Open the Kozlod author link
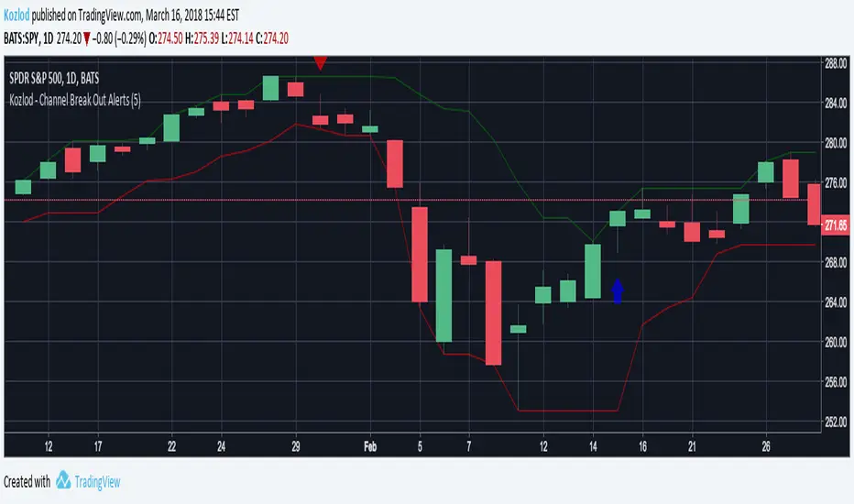The image size is (854, 504). (x=16, y=9)
